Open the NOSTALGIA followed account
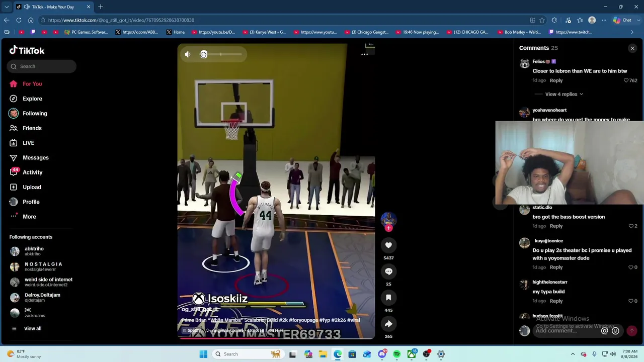This screenshot has width=644, height=362. point(36,266)
